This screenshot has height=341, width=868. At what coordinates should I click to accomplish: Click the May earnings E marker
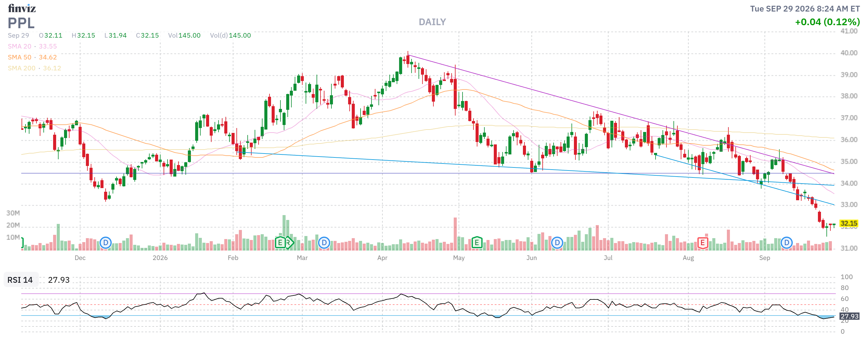pos(476,243)
